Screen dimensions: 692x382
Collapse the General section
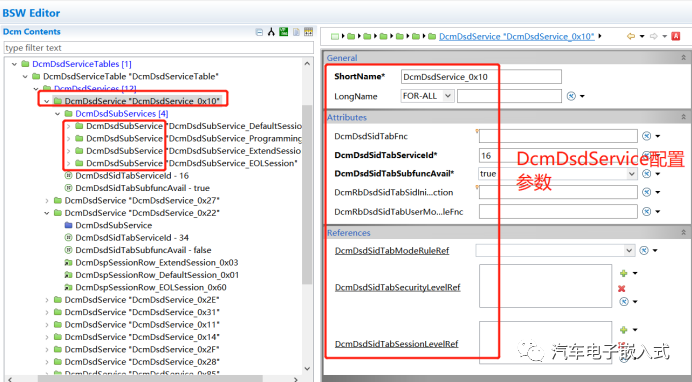(683, 58)
